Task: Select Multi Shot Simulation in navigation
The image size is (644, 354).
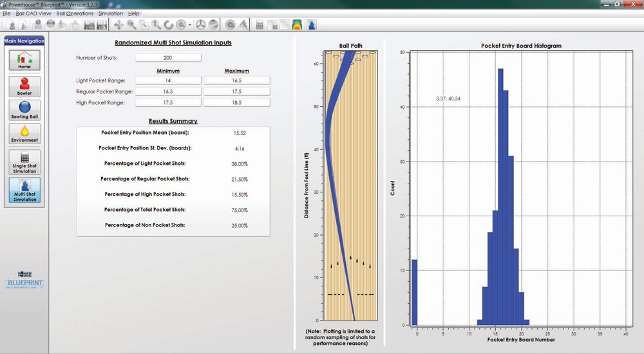Action: [x=24, y=191]
